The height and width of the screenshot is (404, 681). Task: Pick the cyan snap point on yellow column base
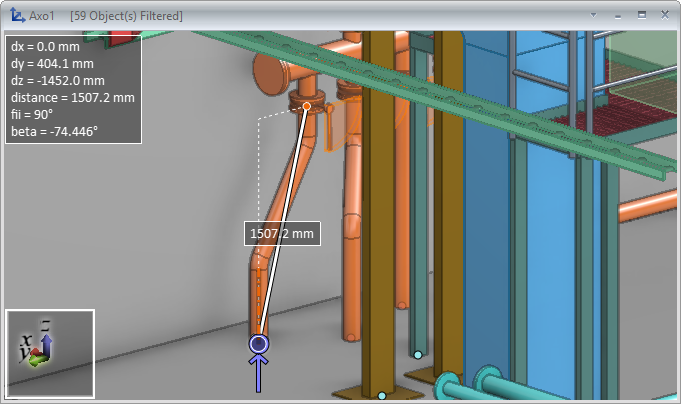(381, 396)
